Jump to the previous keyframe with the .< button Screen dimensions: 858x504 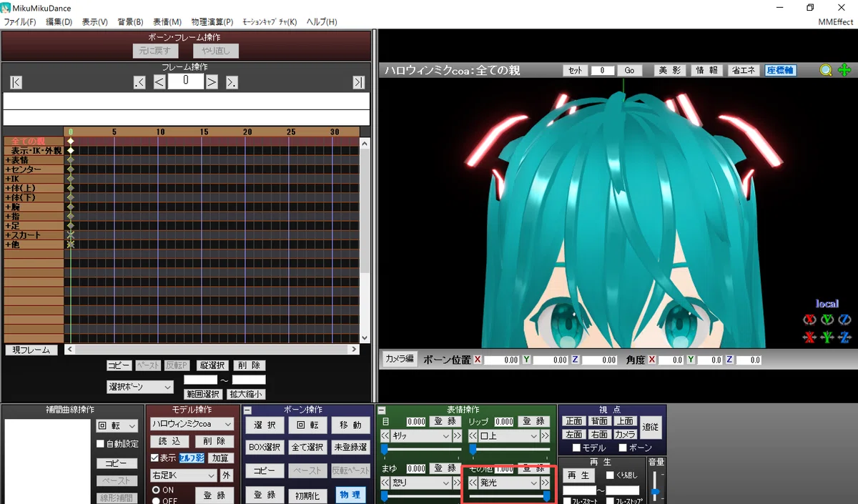tap(139, 83)
